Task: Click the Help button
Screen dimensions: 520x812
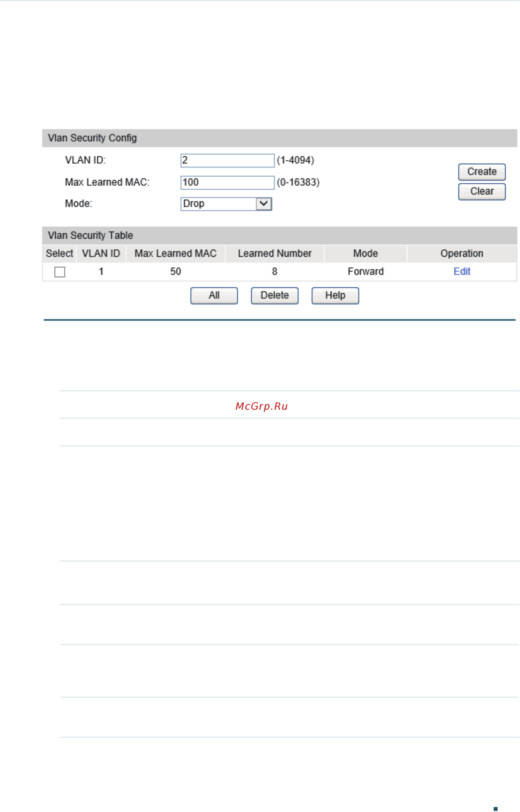Action: (x=335, y=296)
